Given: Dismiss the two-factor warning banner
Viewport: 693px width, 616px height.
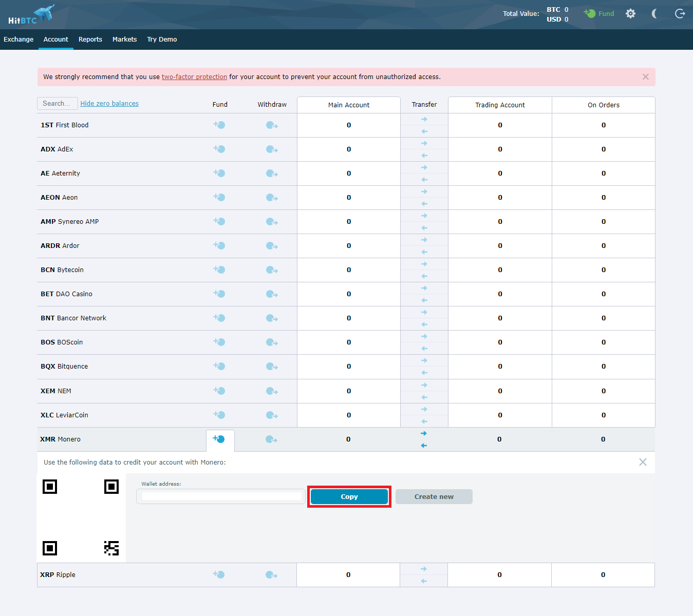Looking at the screenshot, I should (x=646, y=77).
